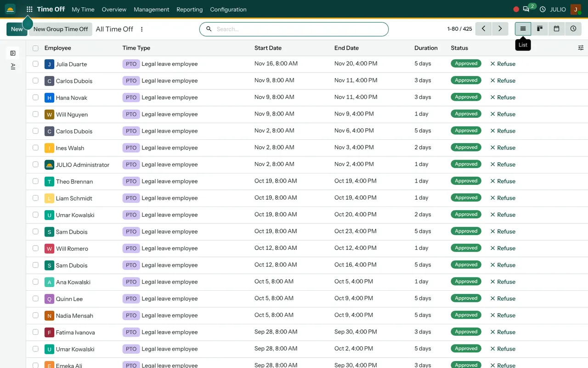Check the select-all header checkbox
Screen dimensions: 588x368
(35, 48)
